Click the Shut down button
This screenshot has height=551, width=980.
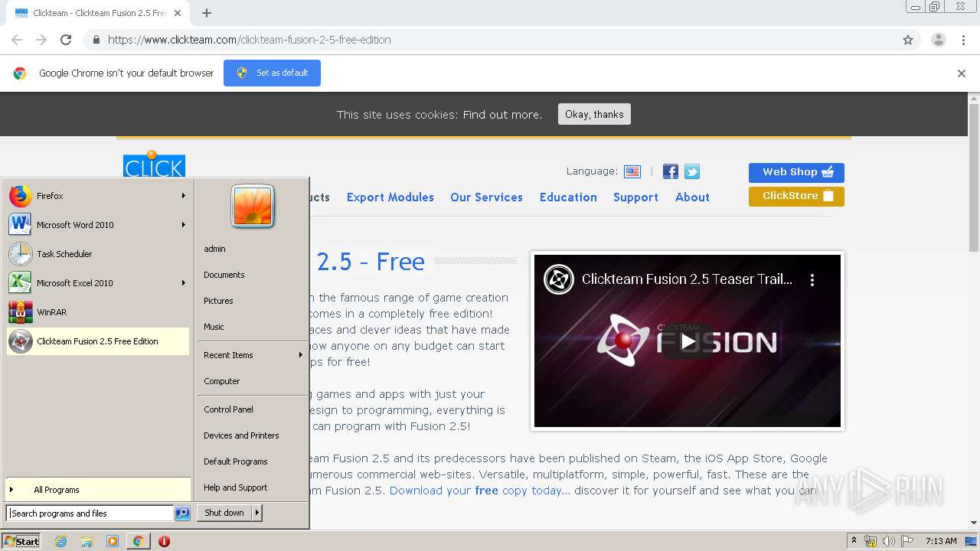pos(224,513)
